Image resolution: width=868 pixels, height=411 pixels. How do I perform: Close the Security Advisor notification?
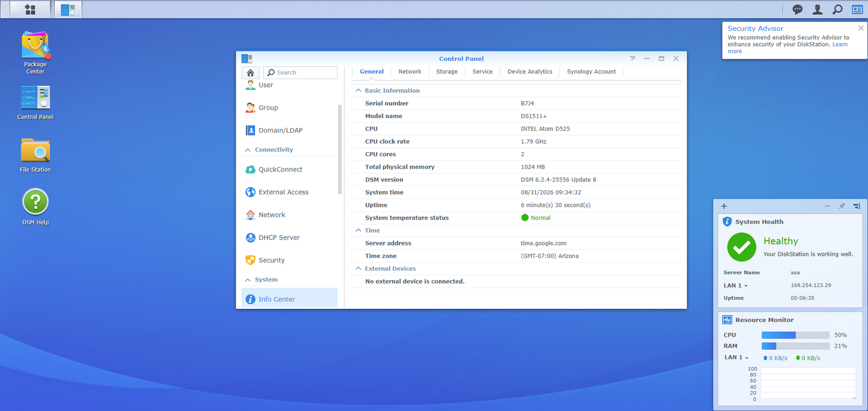pos(861,28)
